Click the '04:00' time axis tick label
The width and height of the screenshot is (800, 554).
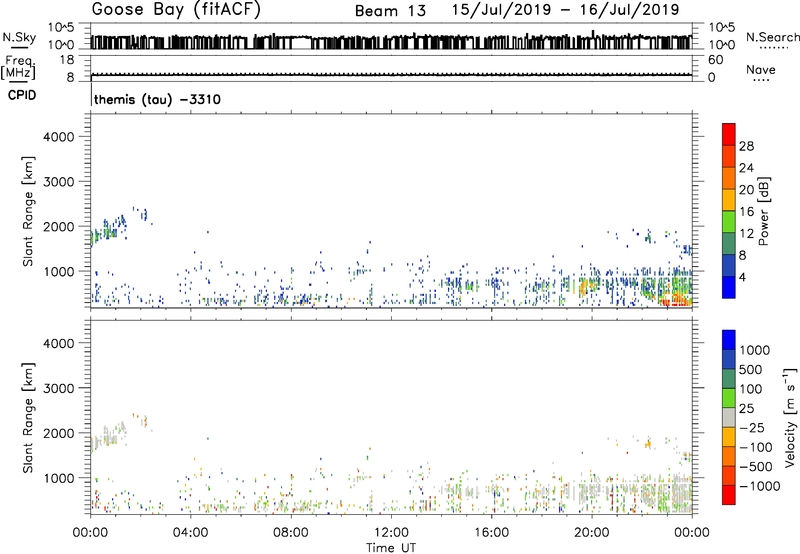pos(191,533)
